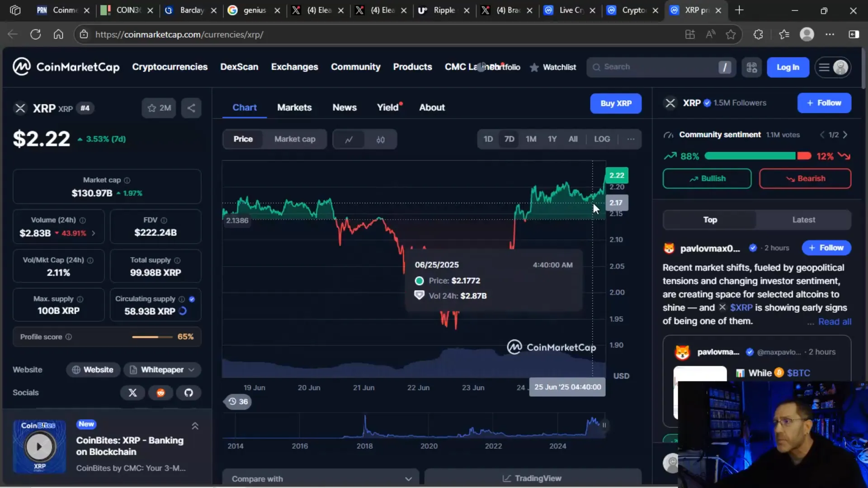Open the Markets tab
Screen dimensions: 868x488
pos(294,108)
